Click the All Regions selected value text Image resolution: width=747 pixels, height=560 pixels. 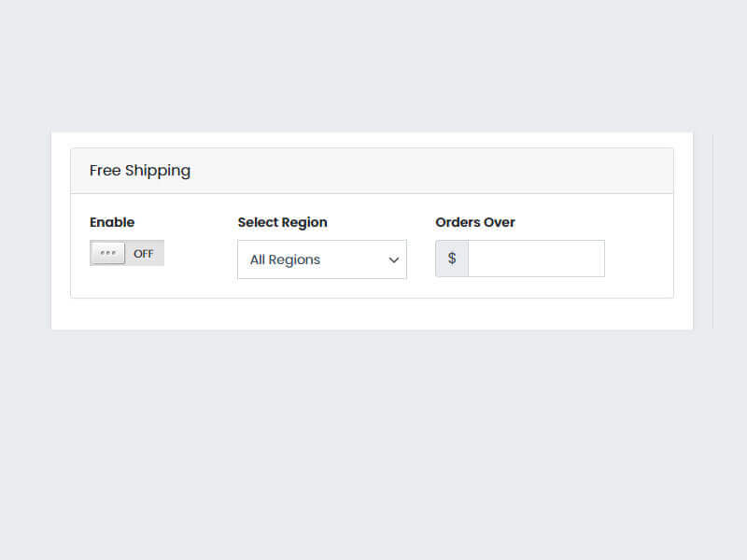pos(284,259)
